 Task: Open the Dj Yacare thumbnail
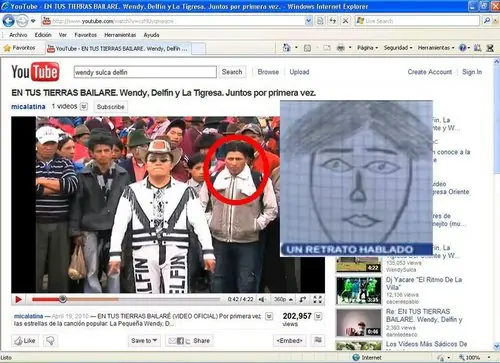(x=359, y=291)
